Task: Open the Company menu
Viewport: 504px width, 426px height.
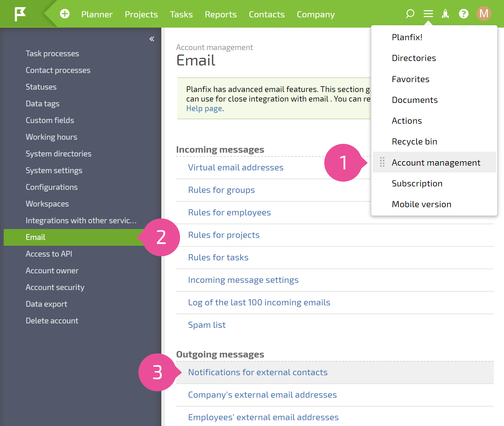Action: click(x=316, y=14)
